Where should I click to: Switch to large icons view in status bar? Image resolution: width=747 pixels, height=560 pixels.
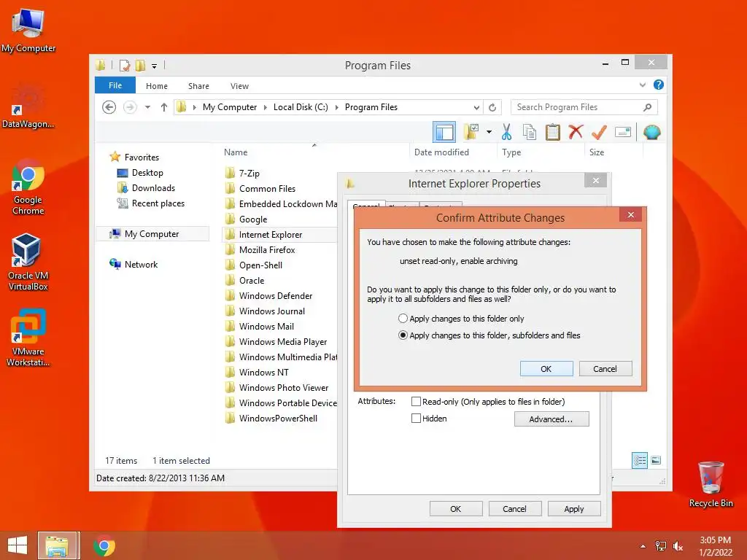tap(656, 460)
